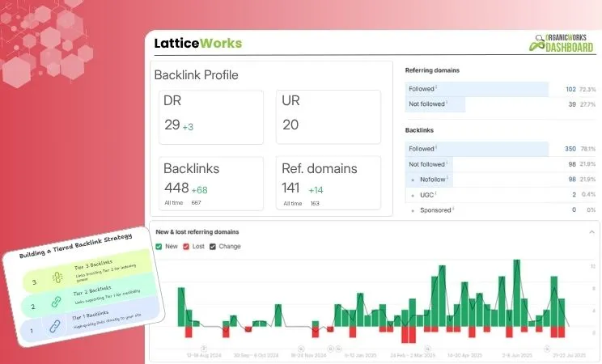Click info icon beside Backlinks Not followed
This screenshot has height=364, width=602.
447,163
